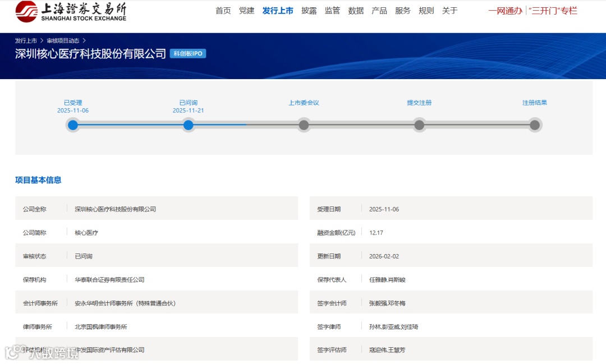The height and width of the screenshot is (364, 606).
Task: Click the 签字律师 names value
Action: point(393,327)
